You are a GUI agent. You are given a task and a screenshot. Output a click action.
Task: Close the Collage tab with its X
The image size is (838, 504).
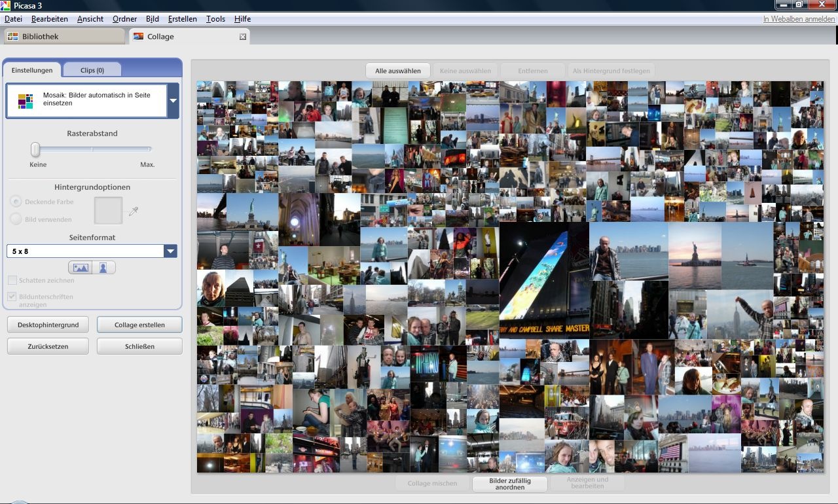pos(243,37)
